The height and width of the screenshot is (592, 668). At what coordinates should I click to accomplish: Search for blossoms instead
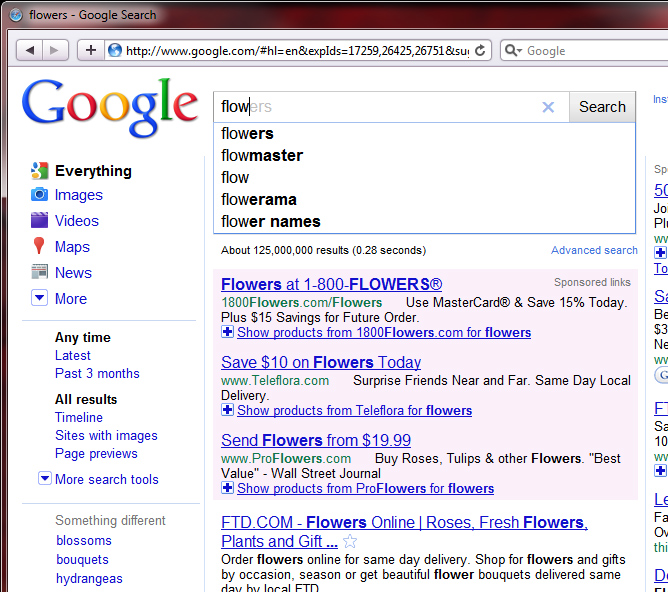click(x=84, y=540)
